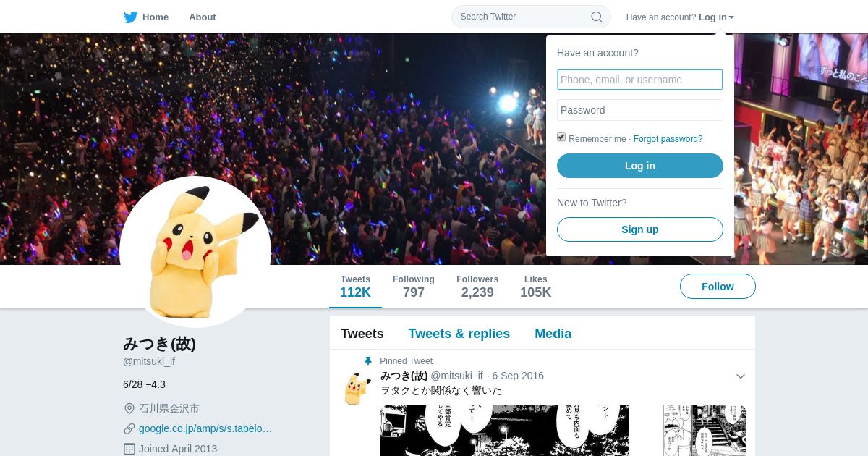Expand the pinned tweet options chevron
This screenshot has height=456, width=868.
click(740, 376)
